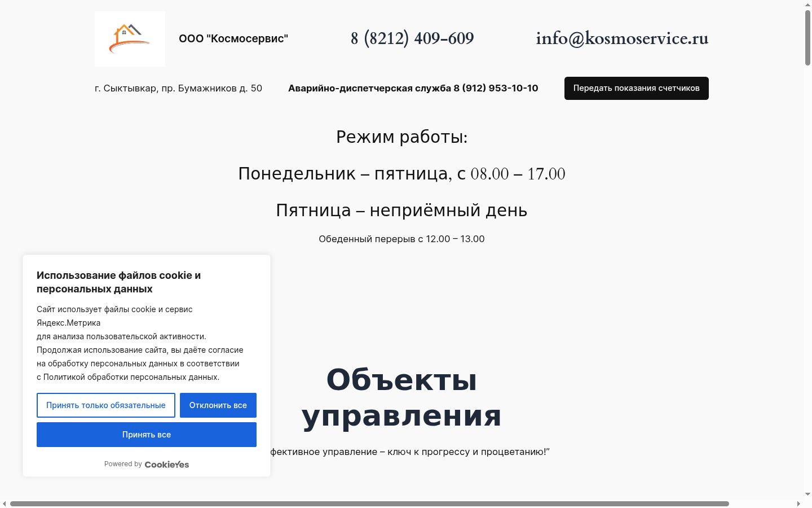Click the scroll left arrow
The width and height of the screenshot is (812, 508).
[x=5, y=503]
